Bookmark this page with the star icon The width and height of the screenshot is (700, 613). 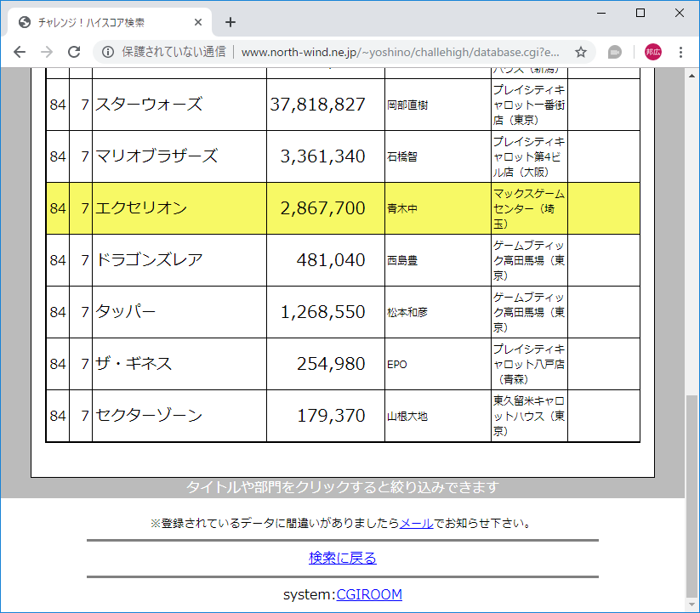[x=582, y=52]
